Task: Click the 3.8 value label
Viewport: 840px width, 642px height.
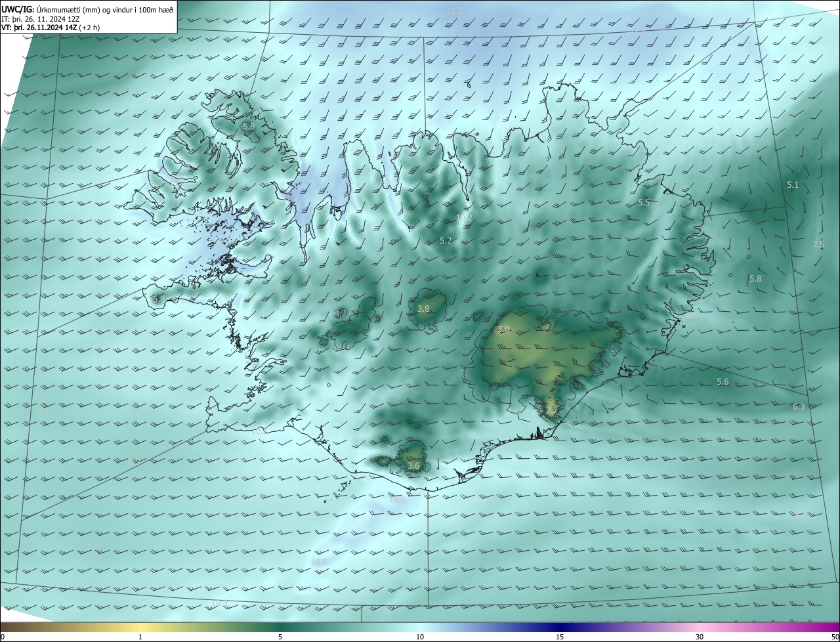Action: (x=423, y=309)
